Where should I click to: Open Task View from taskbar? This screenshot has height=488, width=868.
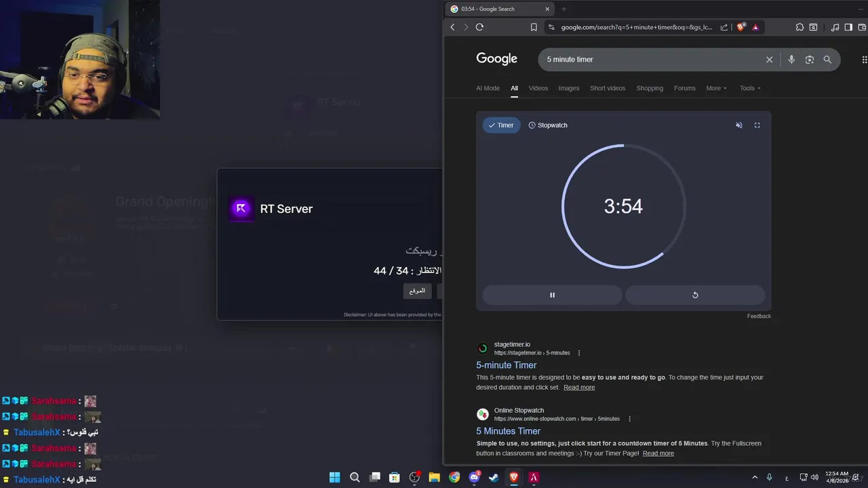[374, 477]
